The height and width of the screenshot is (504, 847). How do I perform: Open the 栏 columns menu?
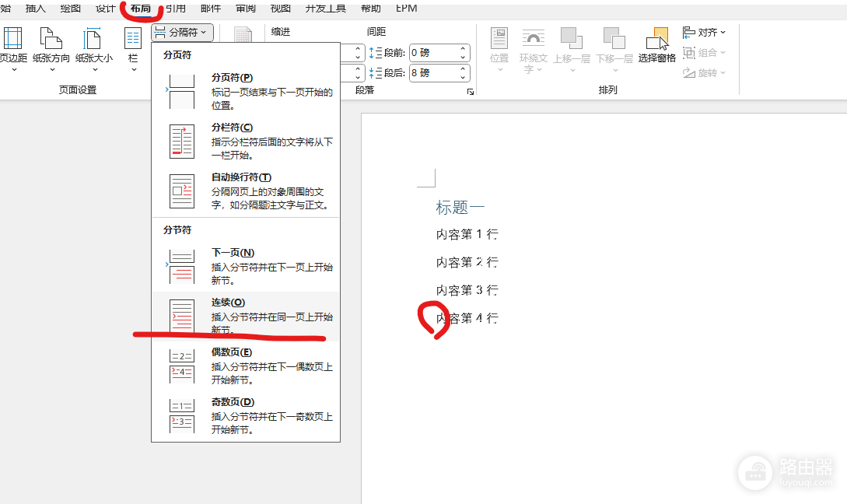click(x=133, y=50)
